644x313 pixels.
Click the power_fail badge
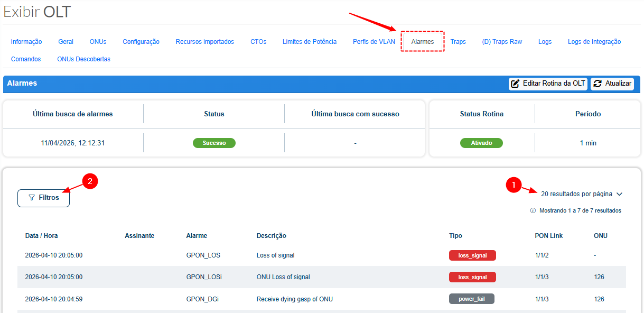(471, 299)
